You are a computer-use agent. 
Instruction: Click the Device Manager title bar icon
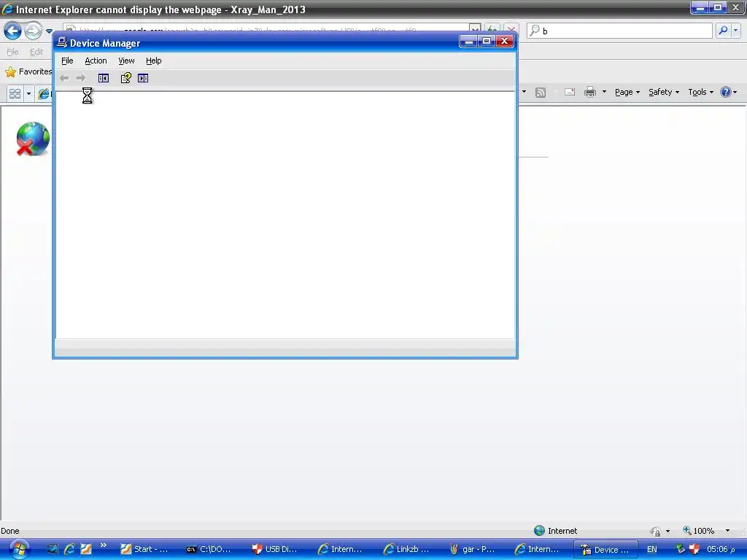(x=62, y=42)
